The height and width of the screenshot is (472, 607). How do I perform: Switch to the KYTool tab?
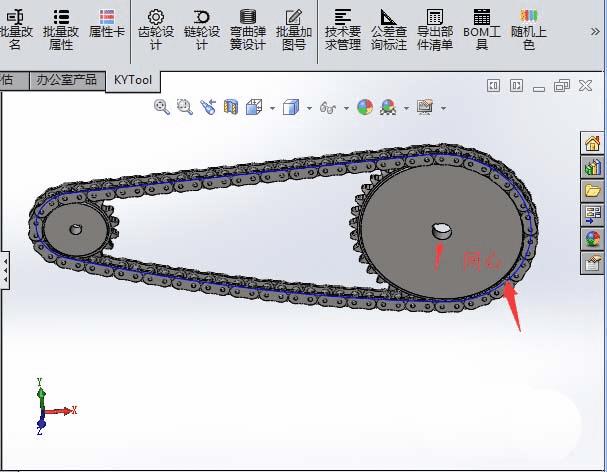tap(134, 79)
